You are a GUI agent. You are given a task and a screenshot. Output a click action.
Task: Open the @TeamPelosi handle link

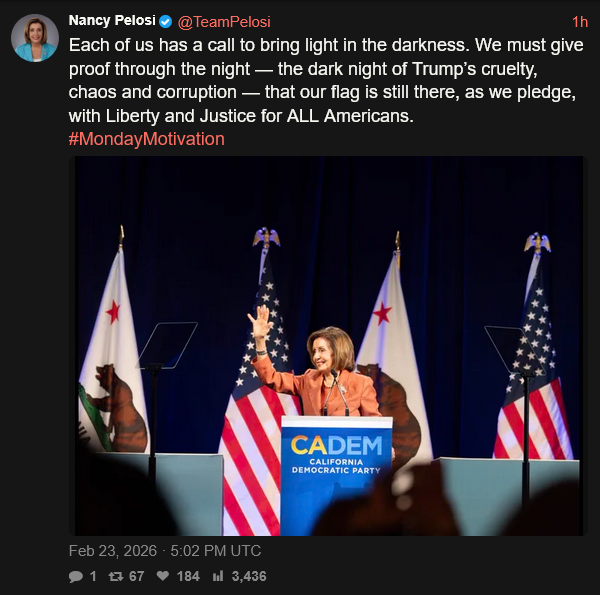click(224, 21)
